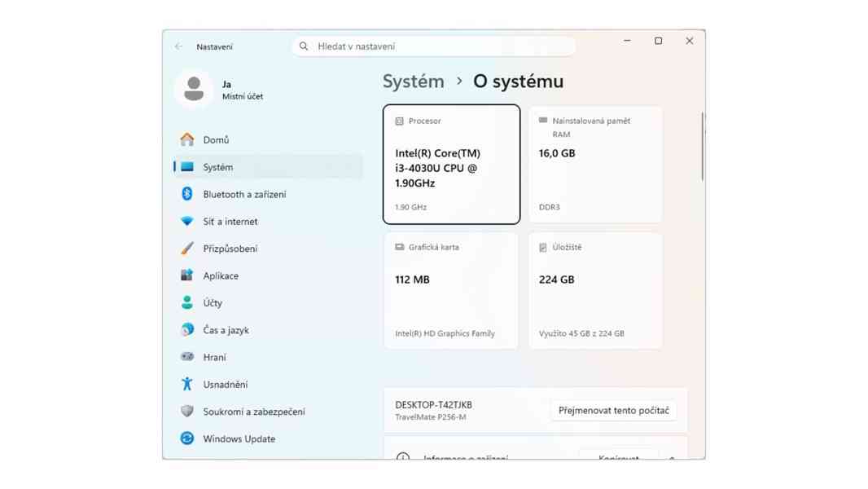This screenshot has width=868, height=489.
Task: Select Systém in the sidebar
Action: (x=268, y=167)
